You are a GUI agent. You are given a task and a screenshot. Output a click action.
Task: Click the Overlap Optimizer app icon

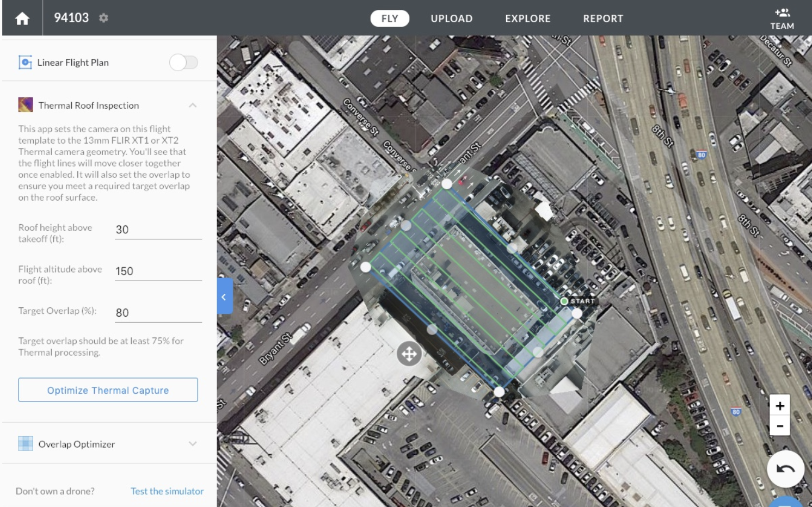tap(26, 444)
